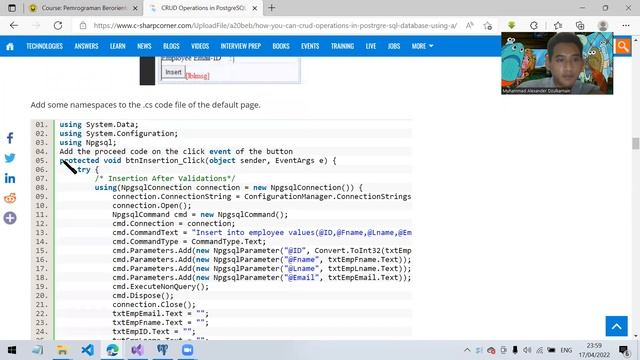The image size is (640, 360).
Task: Click code line 'connection.Close();'
Action: pos(154,304)
